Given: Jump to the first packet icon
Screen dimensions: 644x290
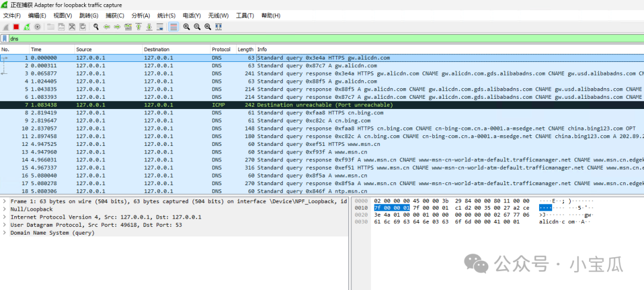Looking at the screenshot, I should pos(138,27).
